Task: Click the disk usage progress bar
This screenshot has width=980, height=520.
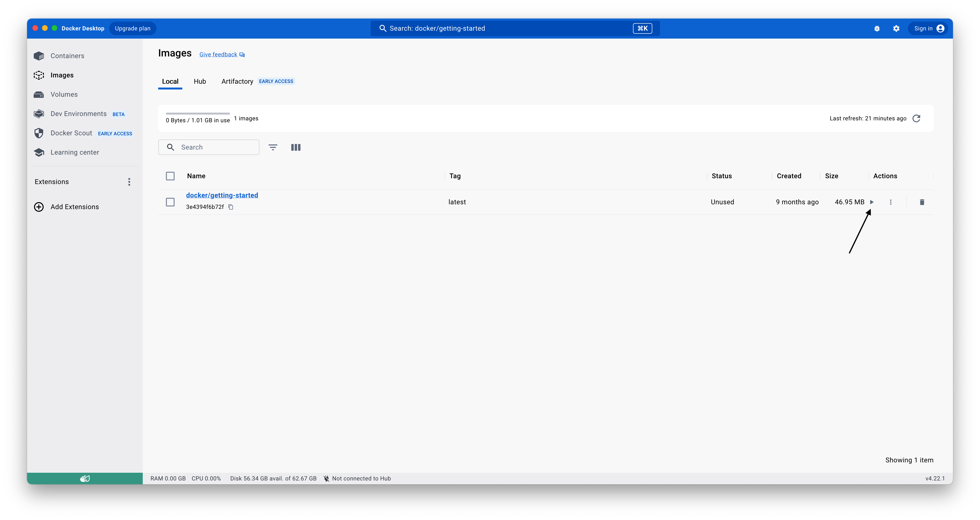Action: 198,113
